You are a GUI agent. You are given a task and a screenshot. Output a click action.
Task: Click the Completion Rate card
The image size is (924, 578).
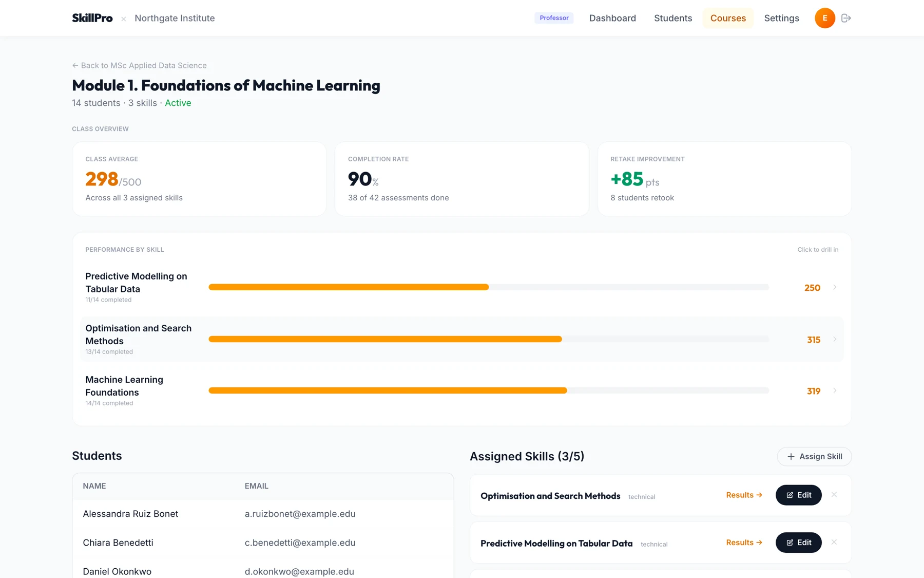[x=461, y=179]
